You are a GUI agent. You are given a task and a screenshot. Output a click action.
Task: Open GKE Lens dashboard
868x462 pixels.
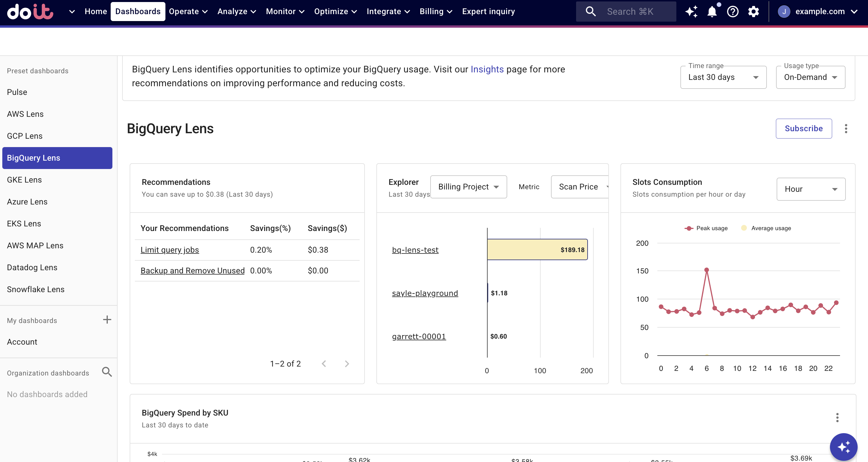[57, 180]
